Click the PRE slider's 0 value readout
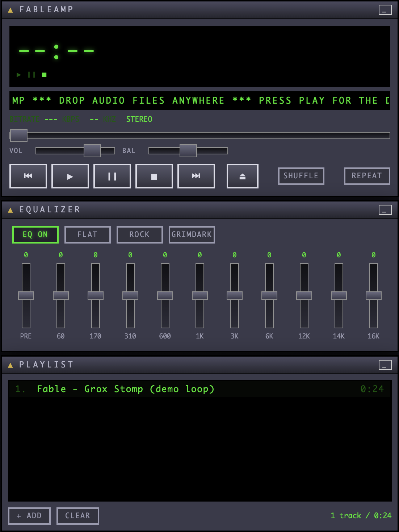399x532 pixels. tap(26, 255)
